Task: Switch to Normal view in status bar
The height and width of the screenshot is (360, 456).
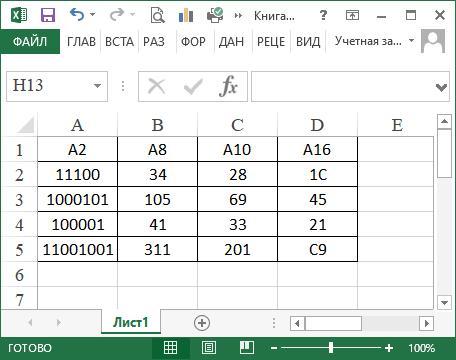Action: click(170, 348)
